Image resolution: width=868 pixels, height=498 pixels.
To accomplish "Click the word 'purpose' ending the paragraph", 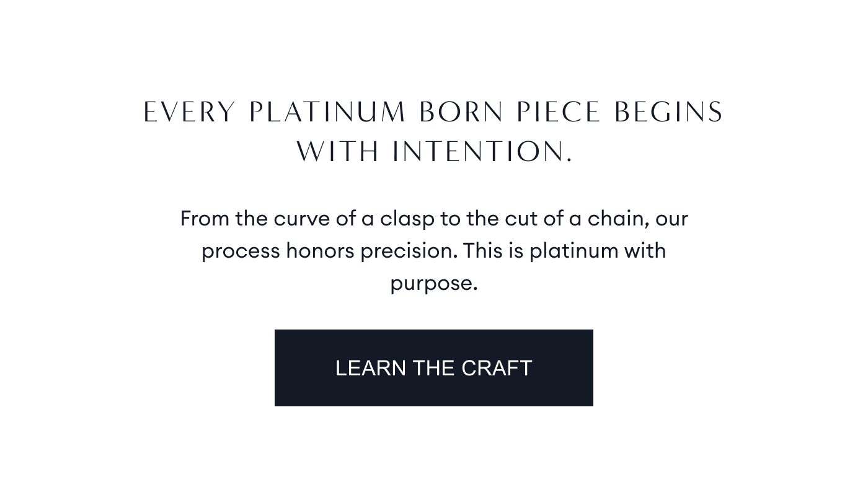I will 432,284.
